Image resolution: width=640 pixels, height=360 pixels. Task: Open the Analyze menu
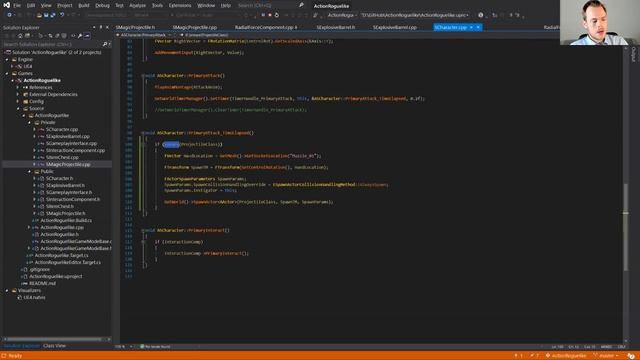point(138,6)
